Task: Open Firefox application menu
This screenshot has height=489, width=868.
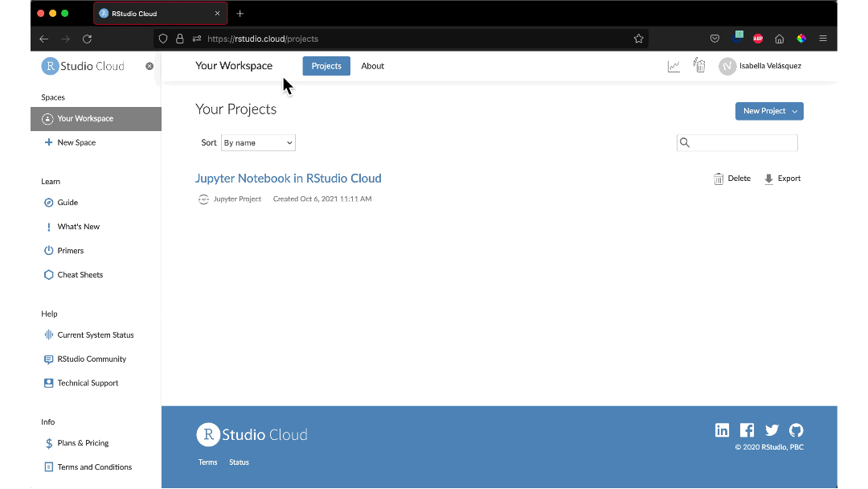Action: coord(823,38)
